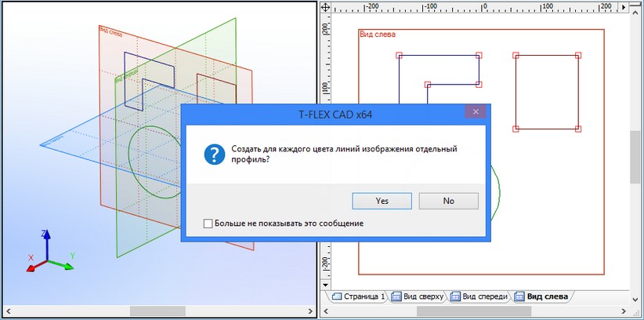Viewport: 644px width, 320px height.
Task: Click the Страница 1 tab page icon
Action: coord(337,296)
